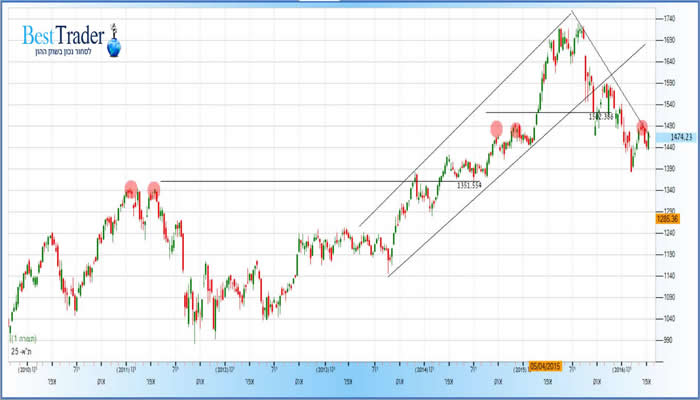Click the green period label above ת"א 25
The image size is (700, 400).
[22, 340]
